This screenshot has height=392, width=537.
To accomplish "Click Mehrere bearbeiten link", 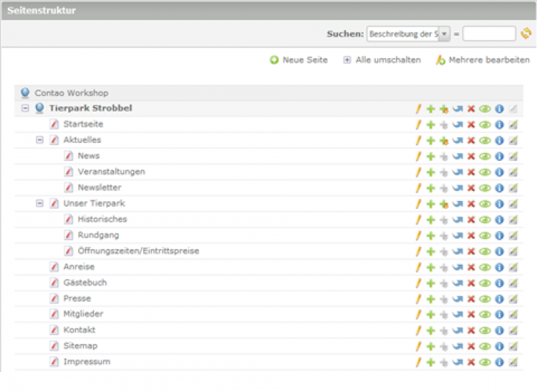I will point(488,60).
